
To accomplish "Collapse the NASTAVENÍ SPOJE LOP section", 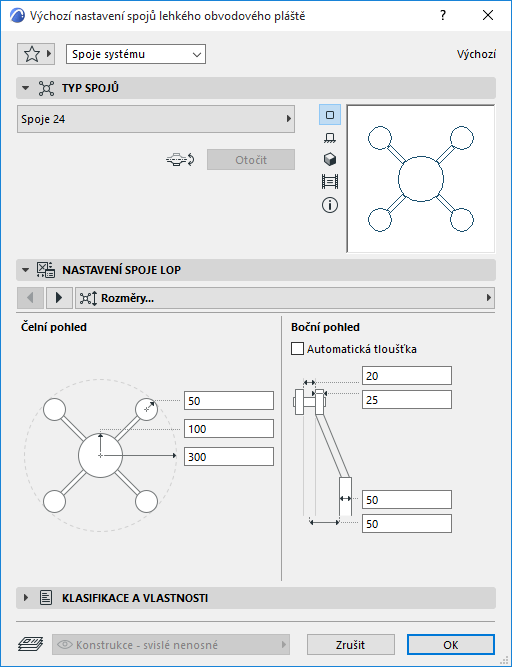I will [x=26, y=270].
